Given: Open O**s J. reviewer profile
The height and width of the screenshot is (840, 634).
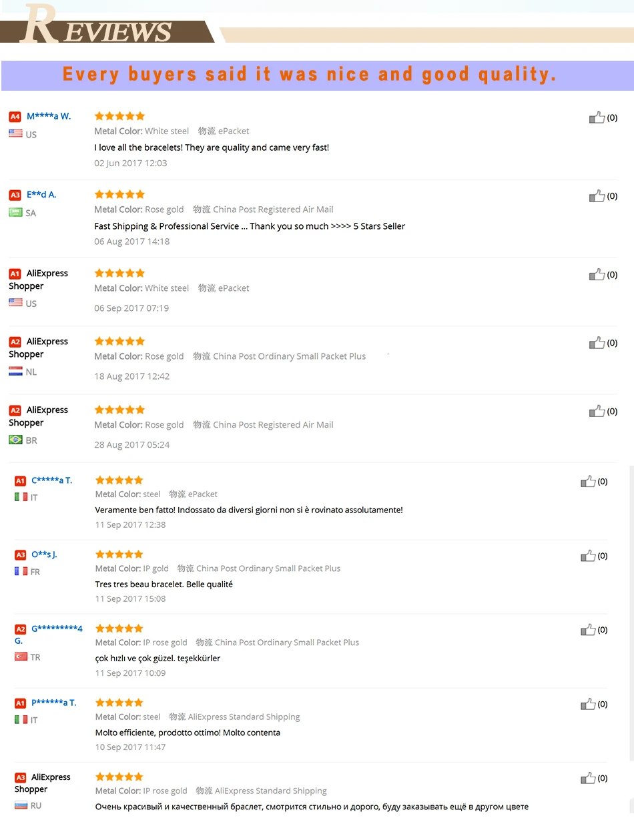Looking at the screenshot, I should click(x=44, y=554).
